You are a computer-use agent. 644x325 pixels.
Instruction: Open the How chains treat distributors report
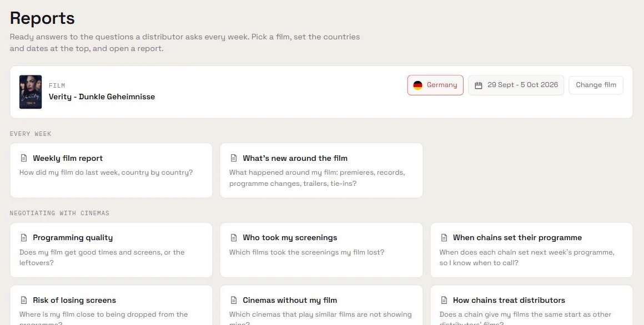tap(531, 305)
